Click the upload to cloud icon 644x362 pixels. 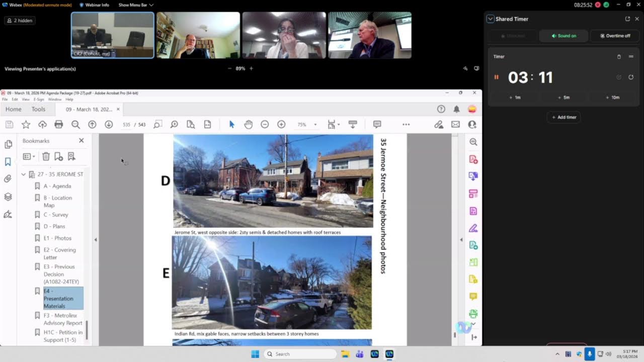pyautogui.click(x=42, y=124)
